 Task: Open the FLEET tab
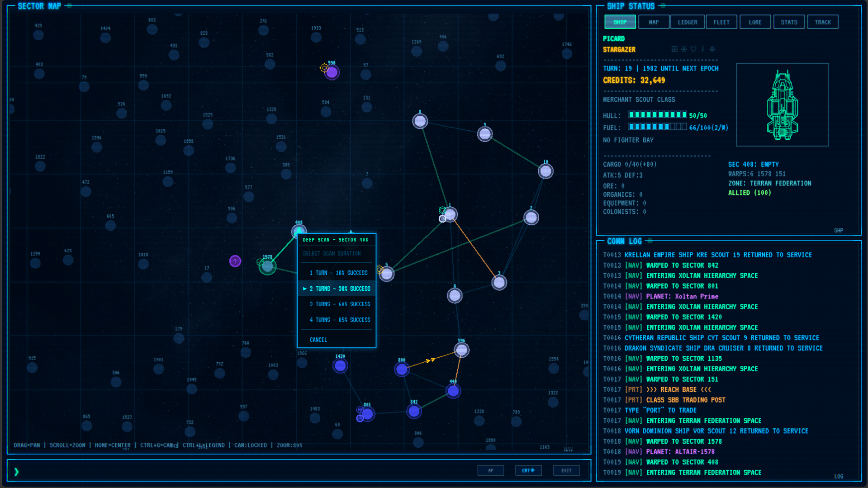point(721,22)
